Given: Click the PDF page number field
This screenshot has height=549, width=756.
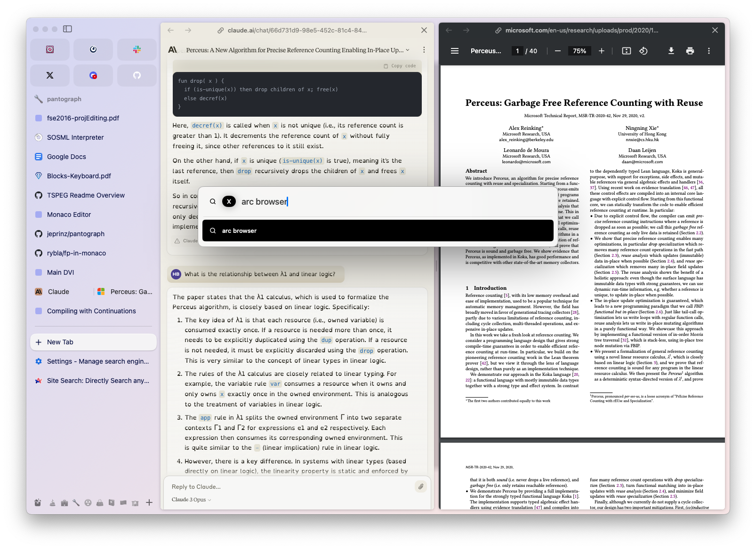Looking at the screenshot, I should [x=517, y=51].
